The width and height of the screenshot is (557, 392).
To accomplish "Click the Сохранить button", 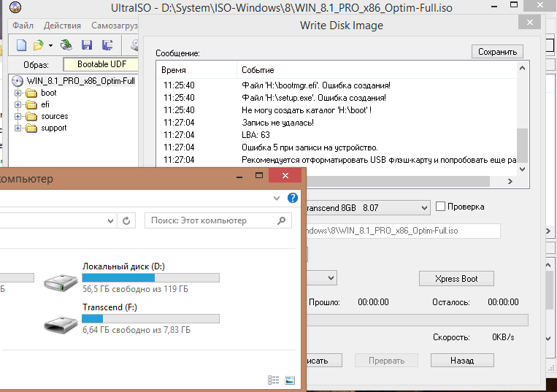I will pos(497,52).
